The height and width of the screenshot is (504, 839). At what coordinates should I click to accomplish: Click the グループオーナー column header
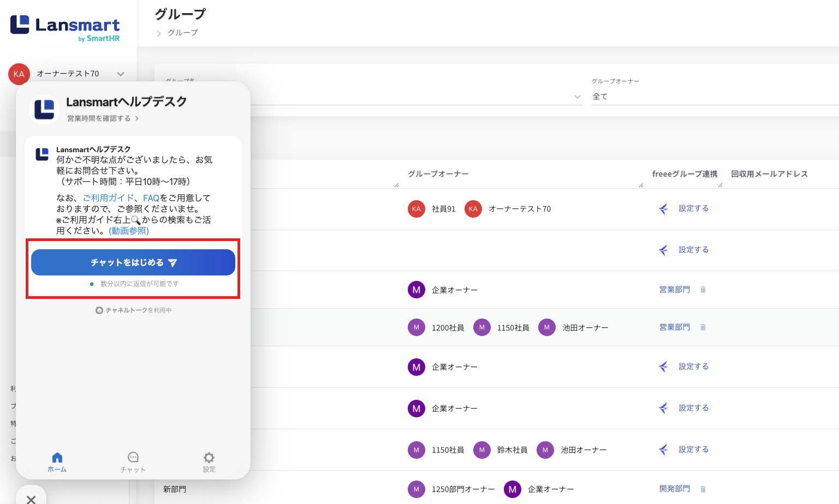(x=438, y=174)
